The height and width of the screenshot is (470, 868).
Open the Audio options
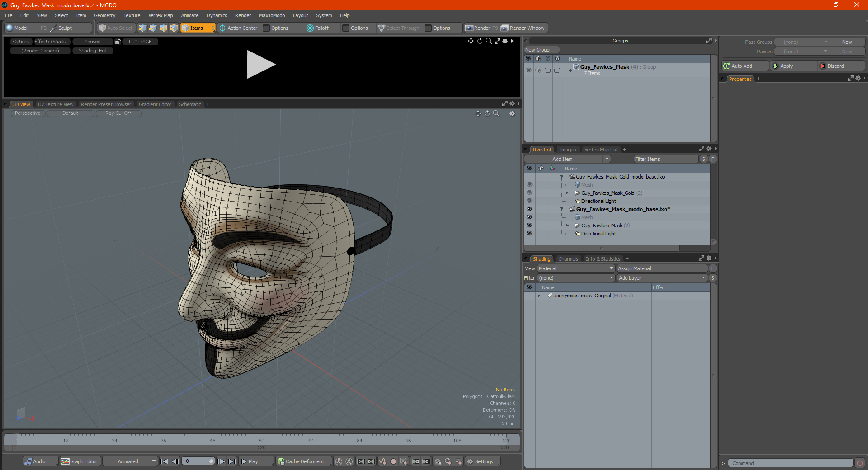(40, 461)
